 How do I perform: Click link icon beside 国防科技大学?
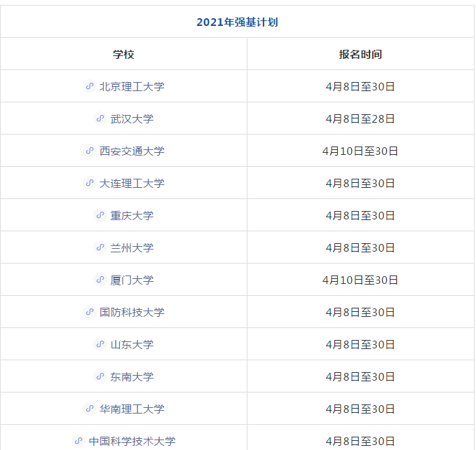[x=90, y=312]
